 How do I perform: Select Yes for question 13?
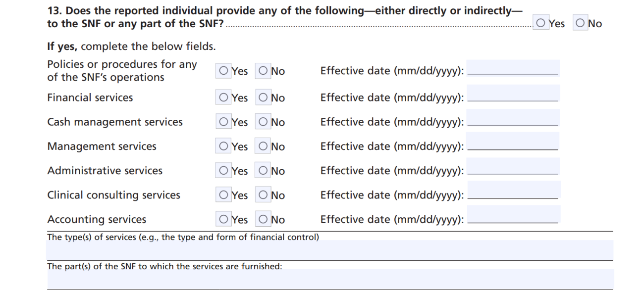(540, 22)
